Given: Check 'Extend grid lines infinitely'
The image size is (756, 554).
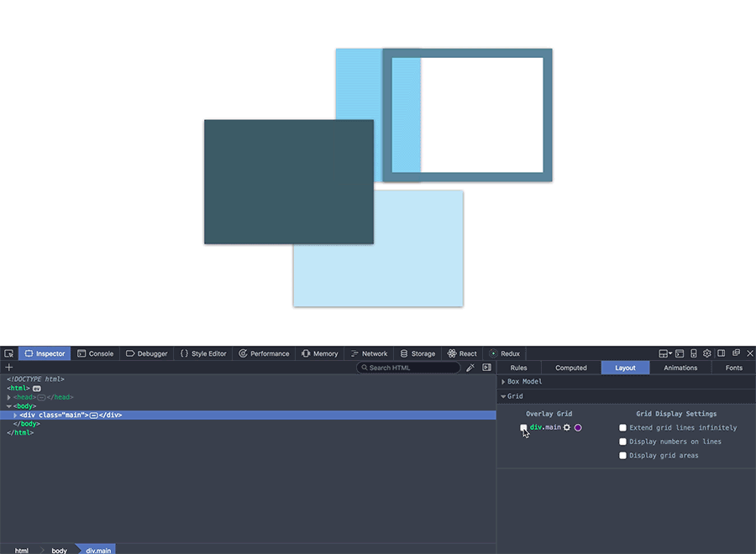Looking at the screenshot, I should (623, 428).
